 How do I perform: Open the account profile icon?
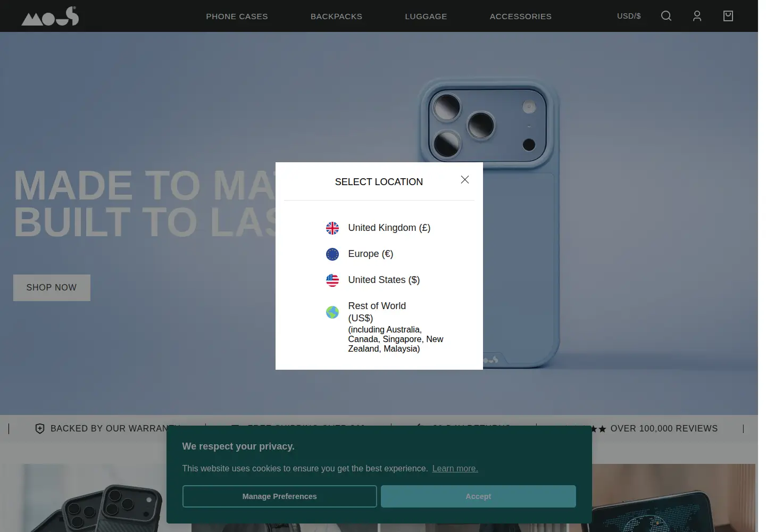[x=697, y=16]
